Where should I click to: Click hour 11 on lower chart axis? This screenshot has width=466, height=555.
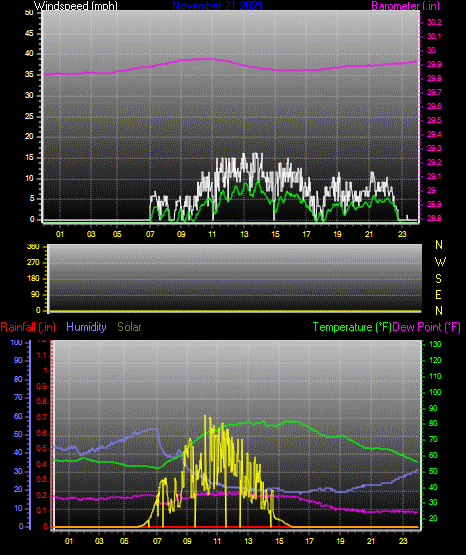[217, 541]
